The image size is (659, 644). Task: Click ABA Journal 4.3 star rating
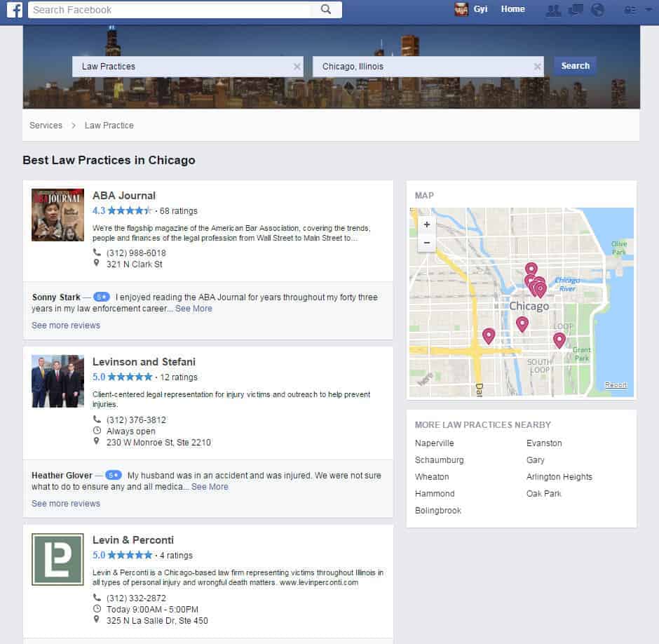122,210
